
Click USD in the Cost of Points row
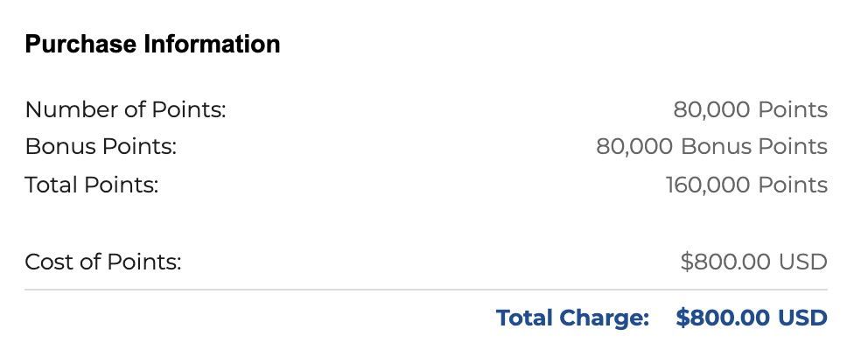pyautogui.click(x=802, y=262)
